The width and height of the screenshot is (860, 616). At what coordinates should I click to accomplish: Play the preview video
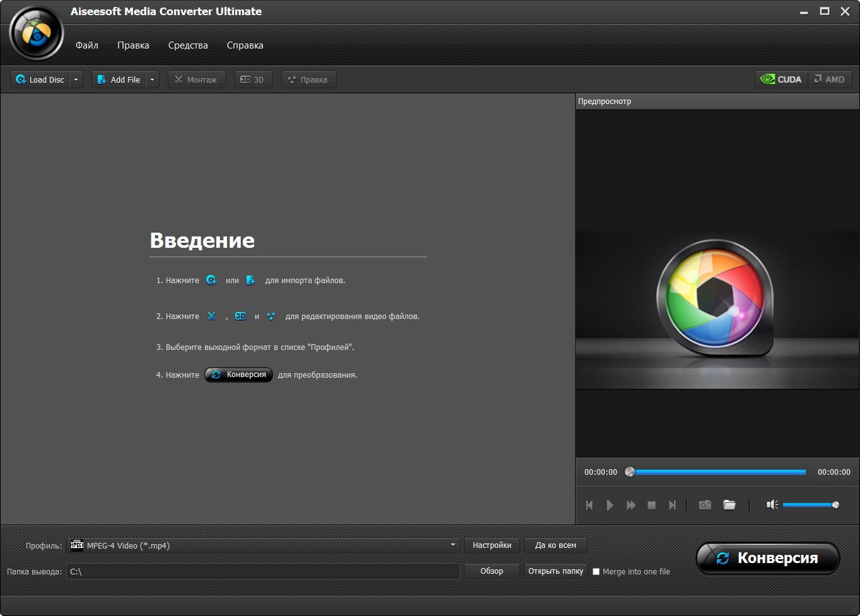pyautogui.click(x=610, y=505)
